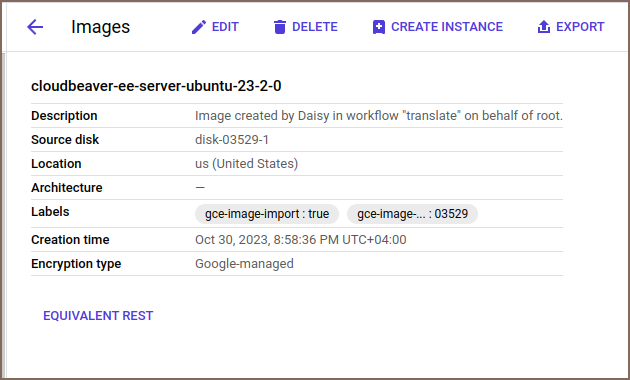Click the export upload icon
The width and height of the screenshot is (630, 380).
[x=544, y=27]
